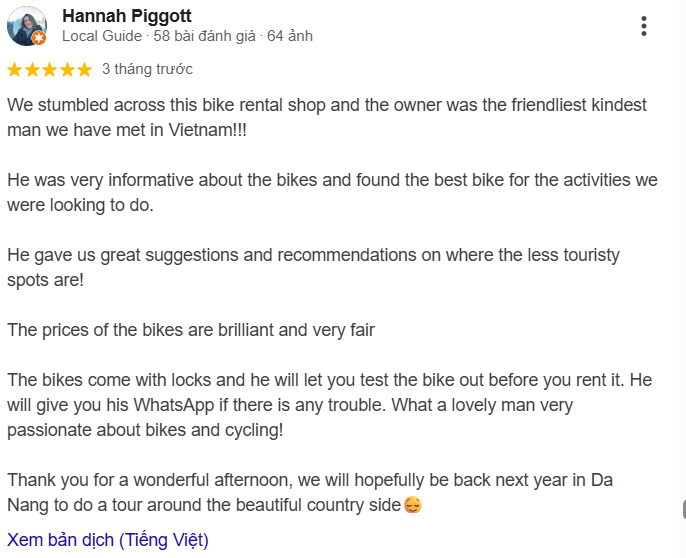Click Xem bản dịch (Tiếng Việt) link
686x558 pixels.
pos(108,540)
